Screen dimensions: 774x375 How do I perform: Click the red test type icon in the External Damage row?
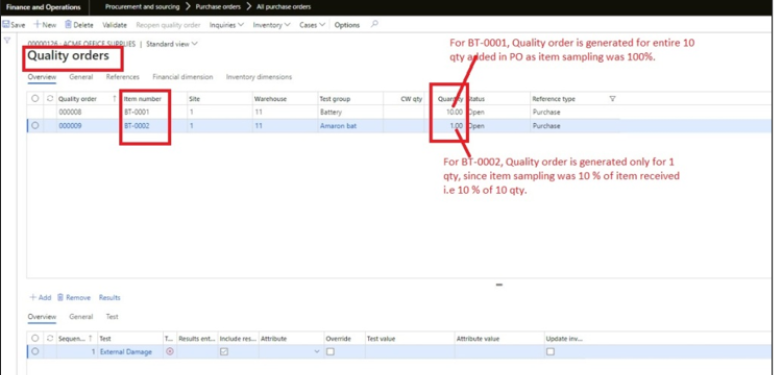pyautogui.click(x=170, y=352)
